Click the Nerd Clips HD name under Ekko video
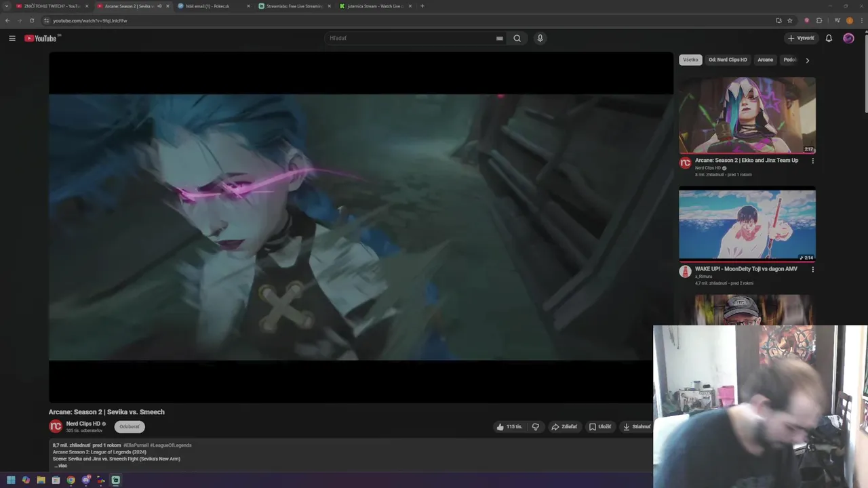Image resolution: width=868 pixels, height=488 pixels. [x=708, y=168]
